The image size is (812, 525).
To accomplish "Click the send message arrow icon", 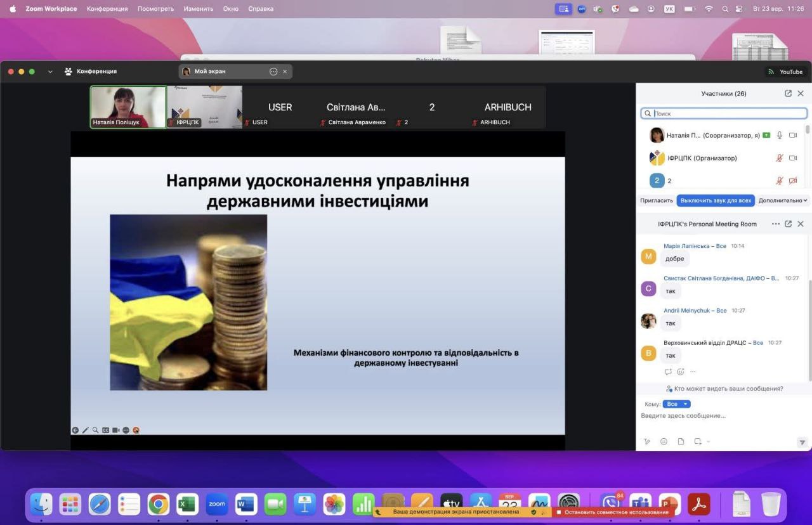I will (802, 442).
